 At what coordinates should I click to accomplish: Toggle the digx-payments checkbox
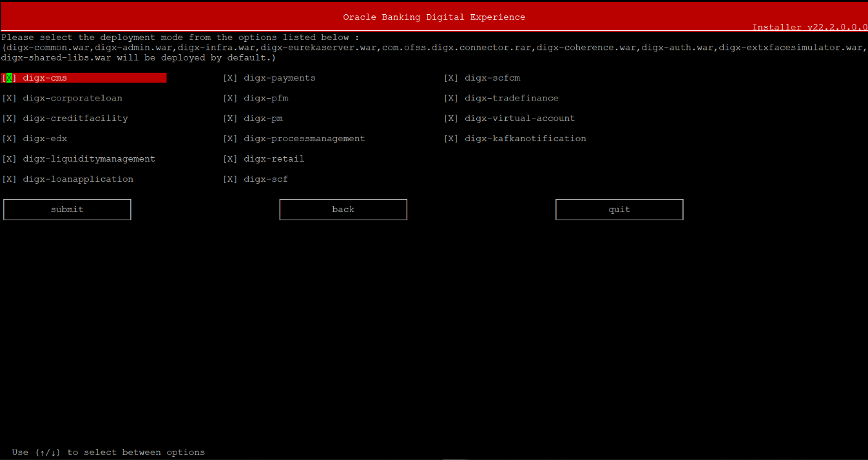pyautogui.click(x=230, y=78)
